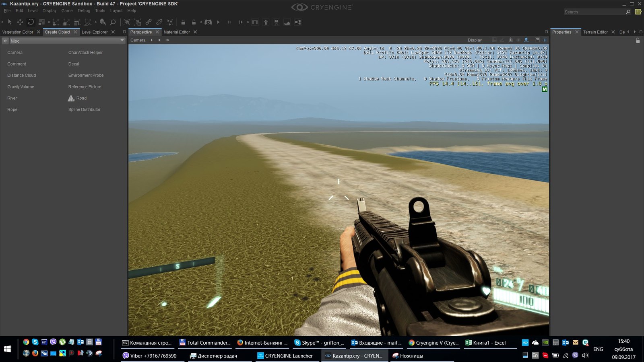644x362 pixels.
Task: Click the group objects bracket icon
Action: tap(126, 22)
